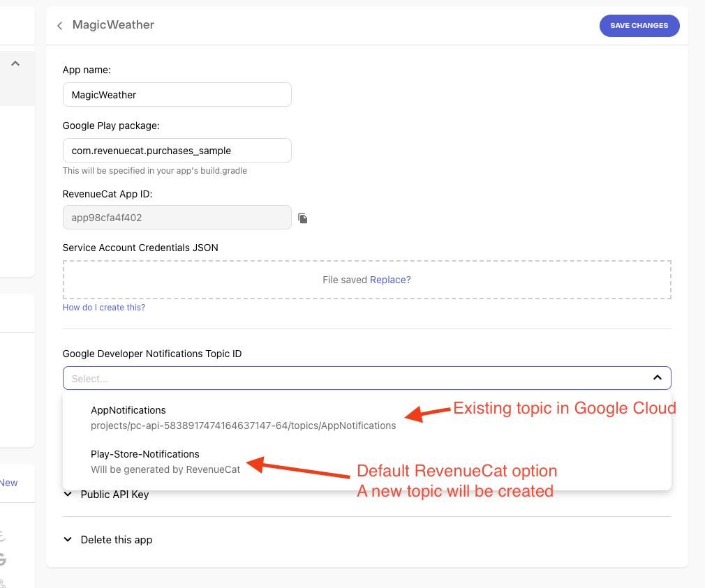The image size is (705, 588).
Task: Copy the RevenueCat App ID
Action: (x=303, y=218)
